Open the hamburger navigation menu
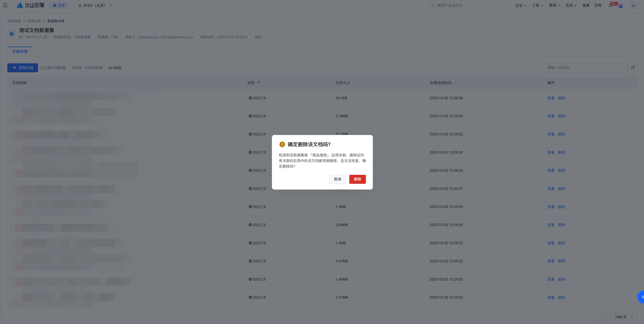Viewport: 644px width, 324px height. tap(5, 5)
